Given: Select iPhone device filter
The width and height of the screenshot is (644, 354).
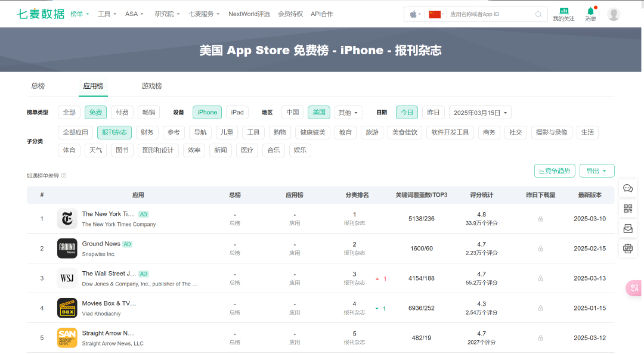Looking at the screenshot, I should point(207,113).
